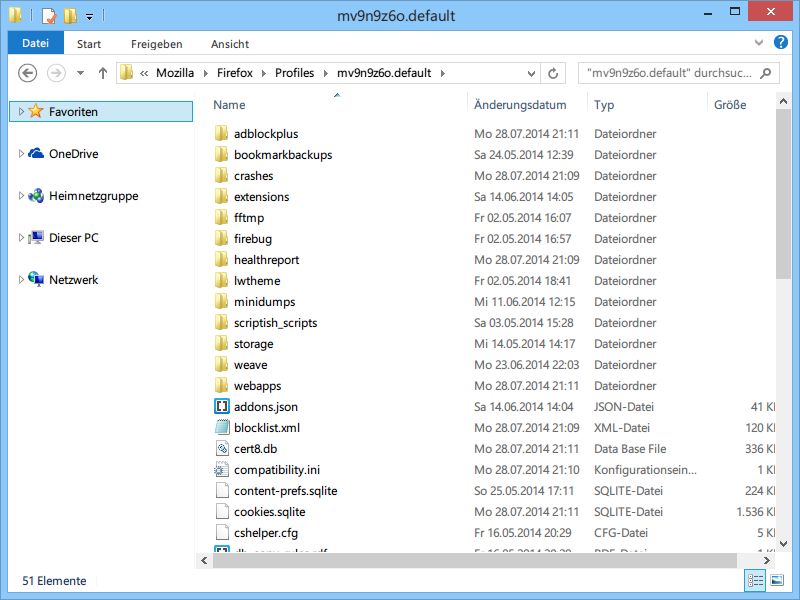Expand the Favoriten tree node
The height and width of the screenshot is (600, 800).
[21, 111]
